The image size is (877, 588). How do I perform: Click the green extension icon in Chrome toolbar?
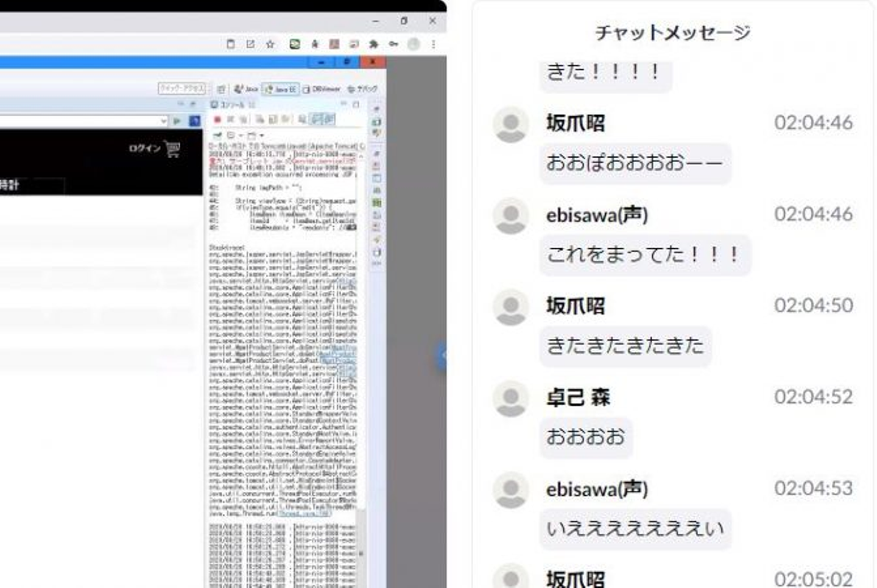click(x=295, y=44)
